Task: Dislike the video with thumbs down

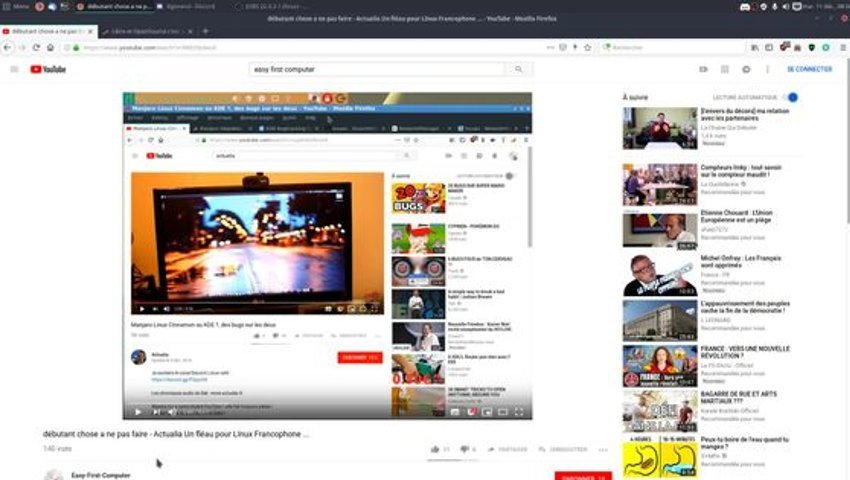Action: click(465, 449)
